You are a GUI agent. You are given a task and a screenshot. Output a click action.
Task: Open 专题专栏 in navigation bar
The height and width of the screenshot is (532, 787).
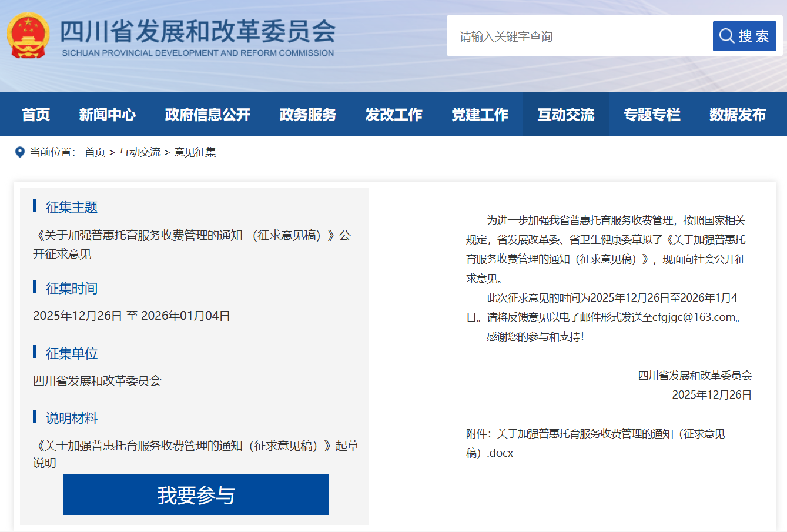click(652, 115)
